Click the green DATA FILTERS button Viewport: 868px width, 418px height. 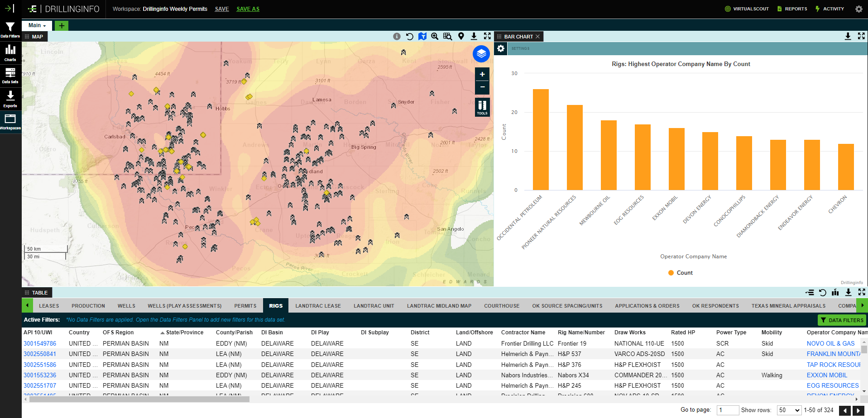point(842,320)
